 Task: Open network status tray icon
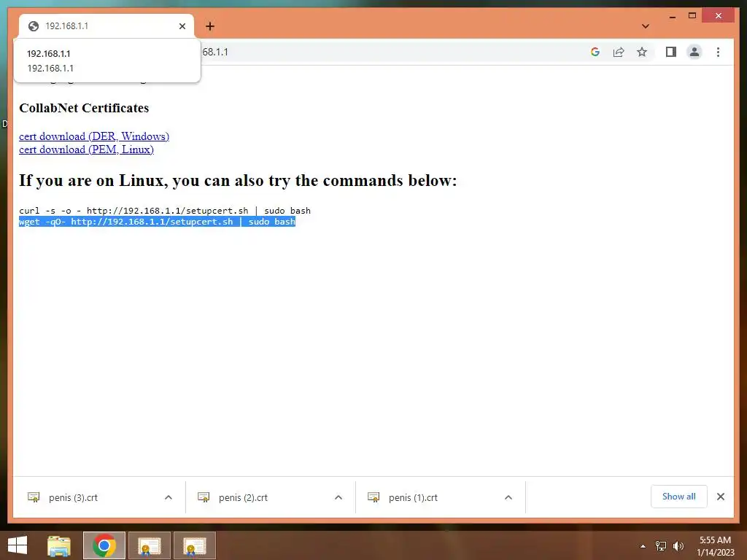(x=661, y=546)
